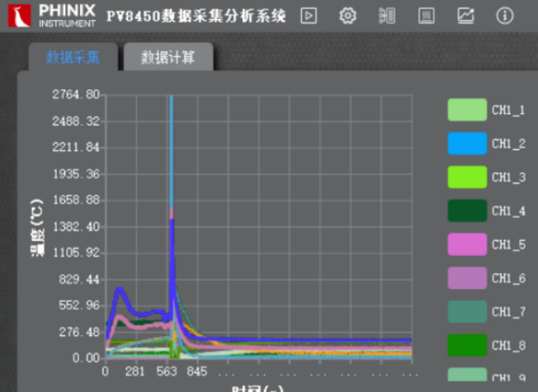Select the blue CH1_2 color swatch
This screenshot has width=538, height=392.
(467, 144)
